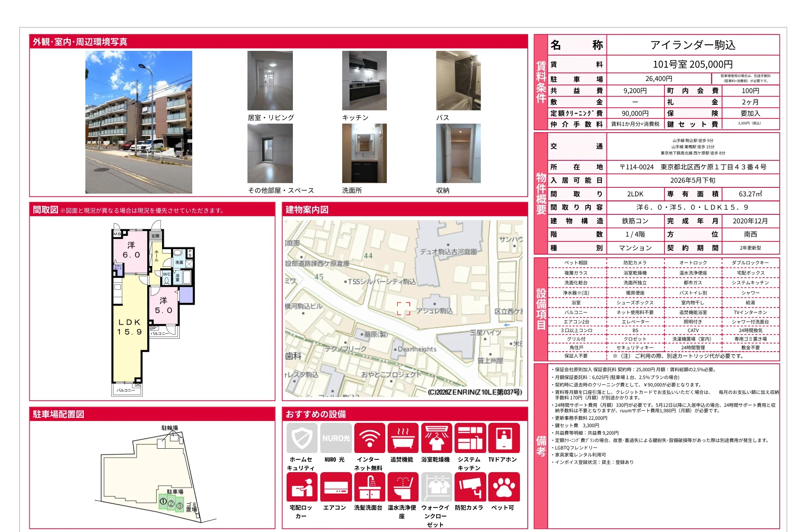Image resolution: width=805 pixels, height=532 pixels.
Task: Click the free internet Wi-Fi icon
Action: [369, 438]
